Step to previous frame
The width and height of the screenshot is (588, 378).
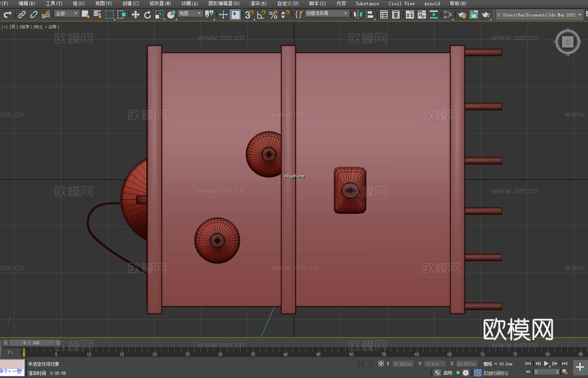tap(537, 364)
